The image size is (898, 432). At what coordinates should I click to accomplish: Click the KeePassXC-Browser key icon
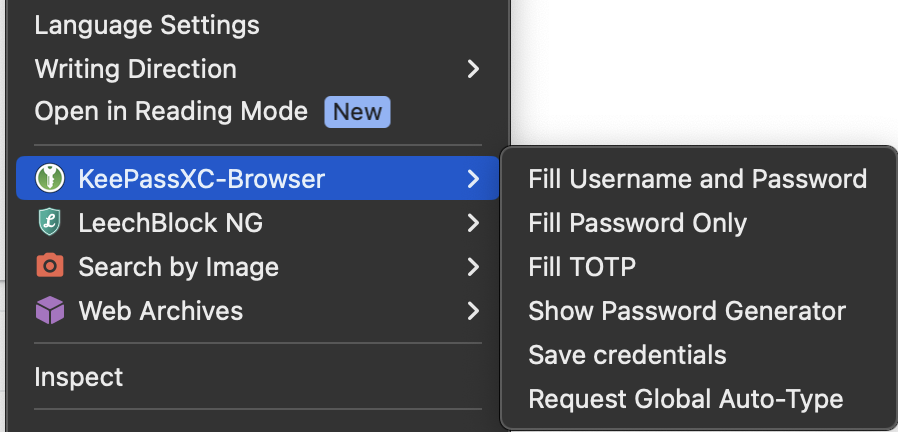tap(49, 179)
